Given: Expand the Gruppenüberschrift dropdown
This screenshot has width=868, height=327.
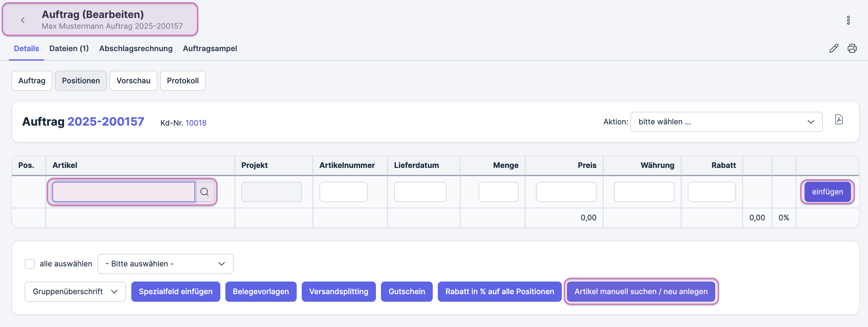Looking at the screenshot, I should click(x=75, y=291).
